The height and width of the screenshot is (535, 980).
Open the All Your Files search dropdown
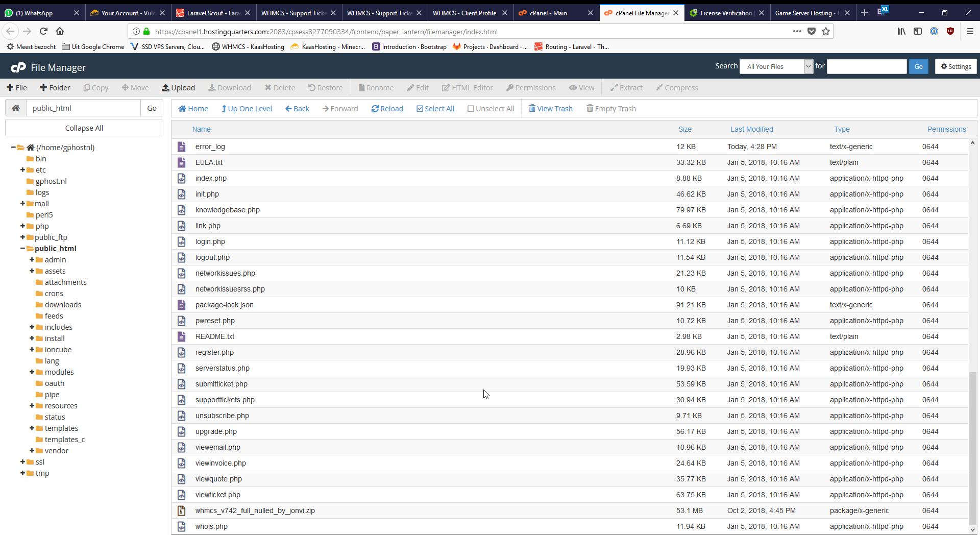pos(775,66)
